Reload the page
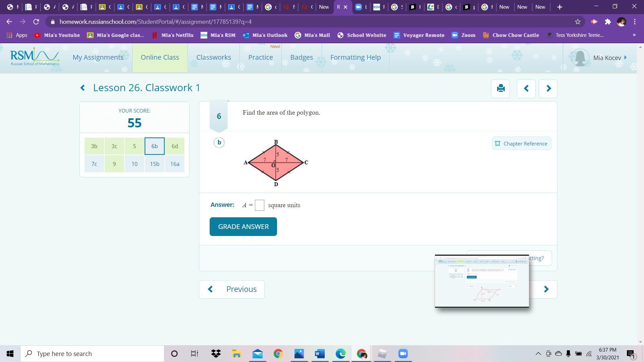Screen dimensions: 644x362 [x=36, y=22]
